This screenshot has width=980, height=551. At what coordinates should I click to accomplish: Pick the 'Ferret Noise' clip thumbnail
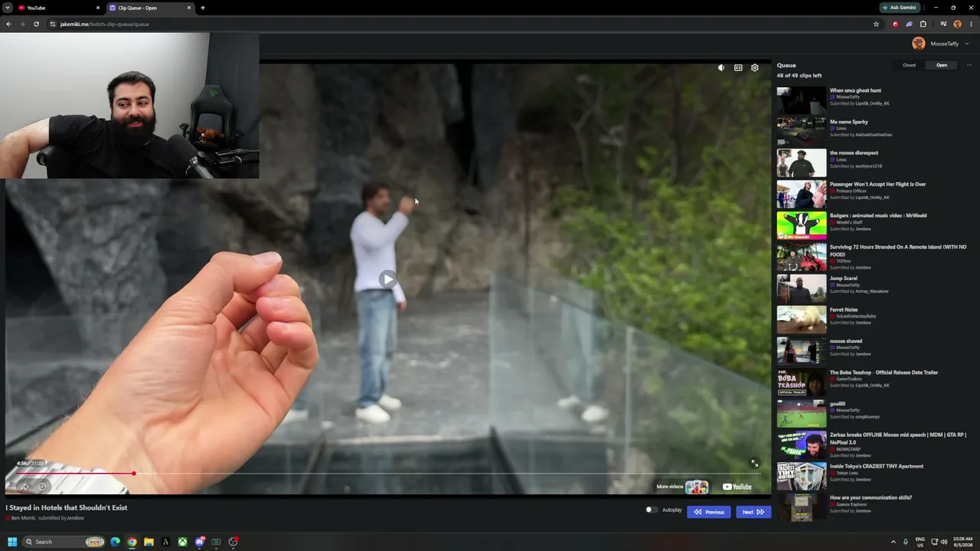802,320
